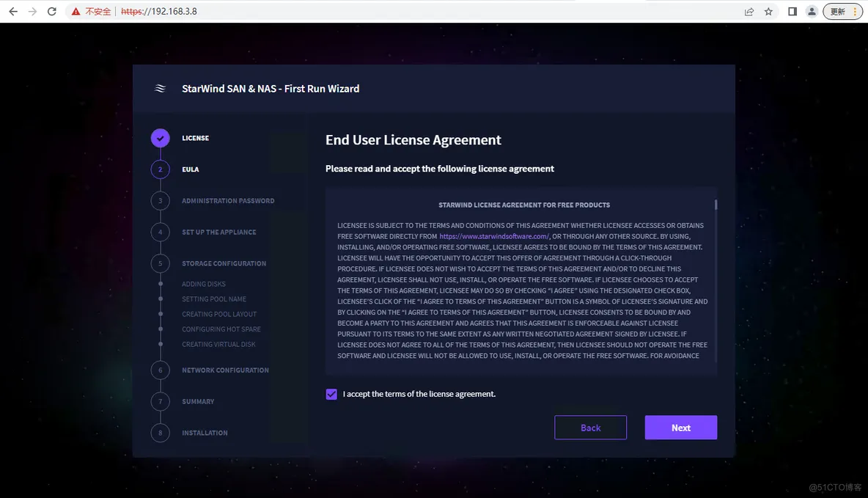Click the license text scrollbar thumb
The width and height of the screenshot is (868, 498).
(x=716, y=205)
